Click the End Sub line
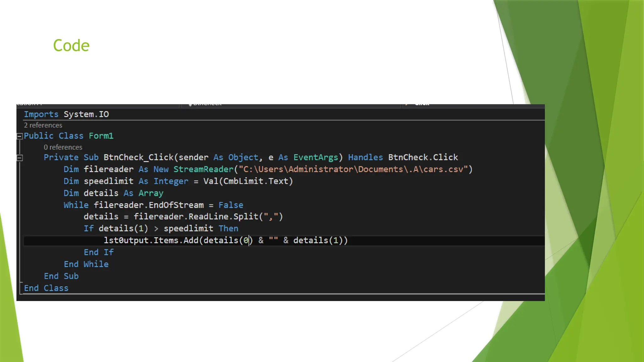This screenshot has height=362, width=644. 61,276
